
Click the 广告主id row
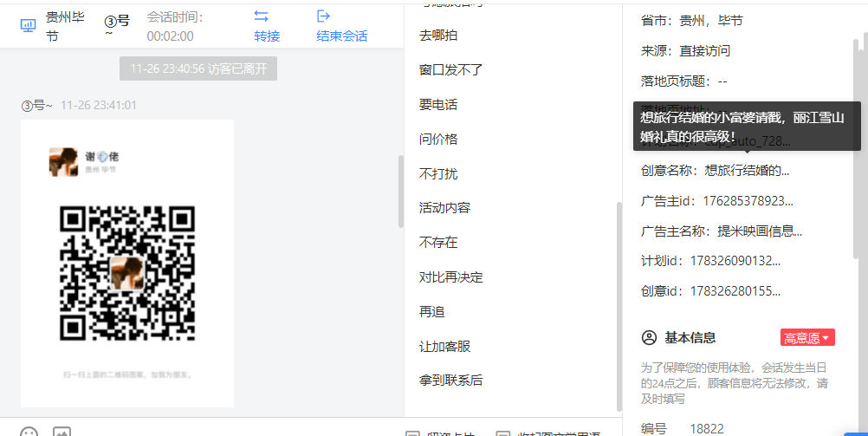[717, 201]
